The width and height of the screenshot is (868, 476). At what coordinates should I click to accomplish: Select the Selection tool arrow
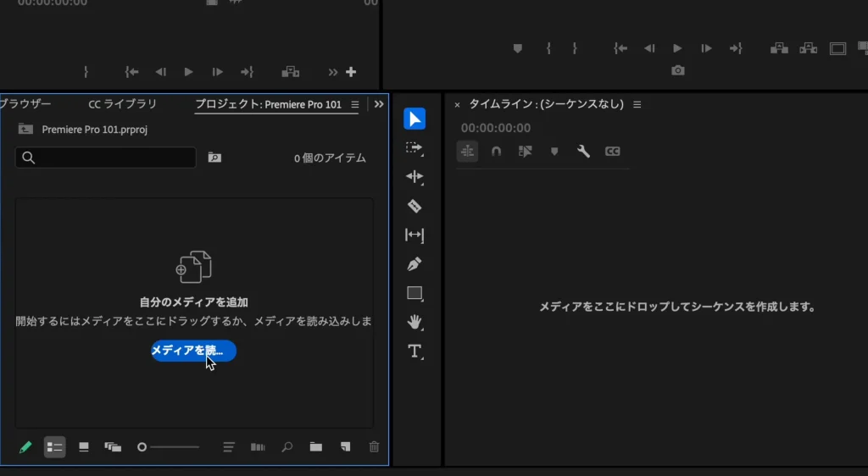[x=414, y=119]
